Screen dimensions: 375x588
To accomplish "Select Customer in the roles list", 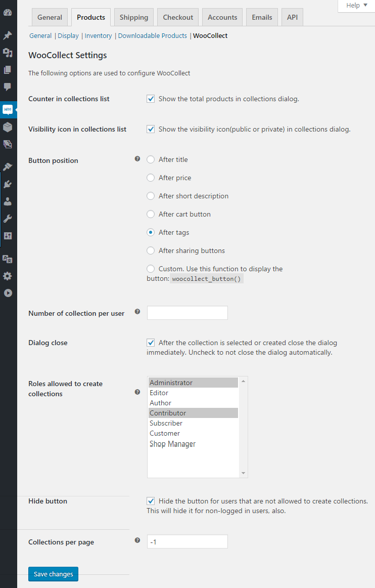I will (193, 433).
